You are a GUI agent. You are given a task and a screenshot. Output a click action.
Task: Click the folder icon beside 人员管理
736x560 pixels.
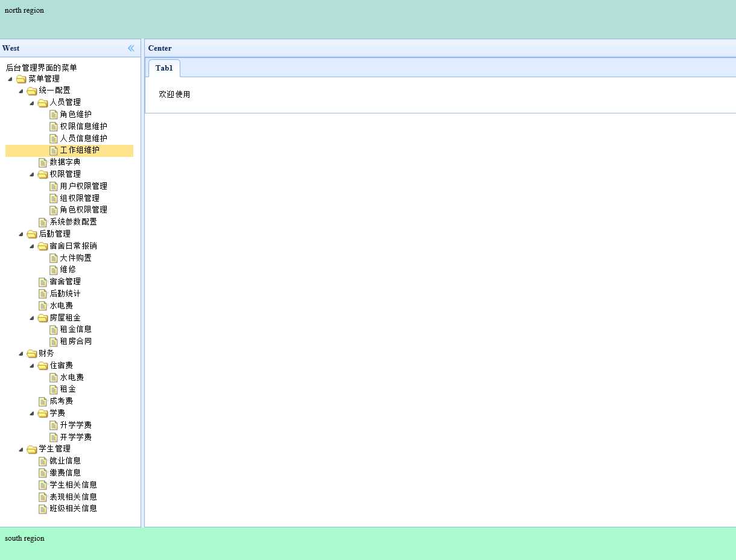(x=42, y=103)
